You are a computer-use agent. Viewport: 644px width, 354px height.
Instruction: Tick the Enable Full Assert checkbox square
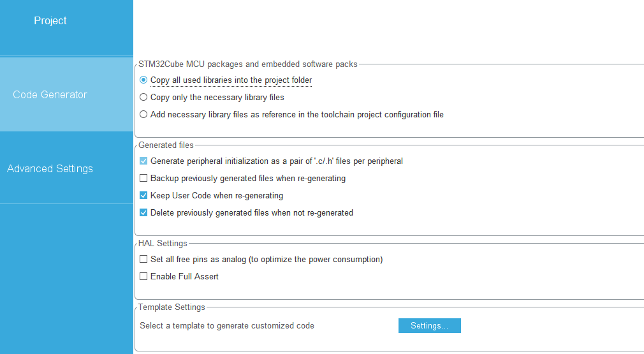(143, 277)
